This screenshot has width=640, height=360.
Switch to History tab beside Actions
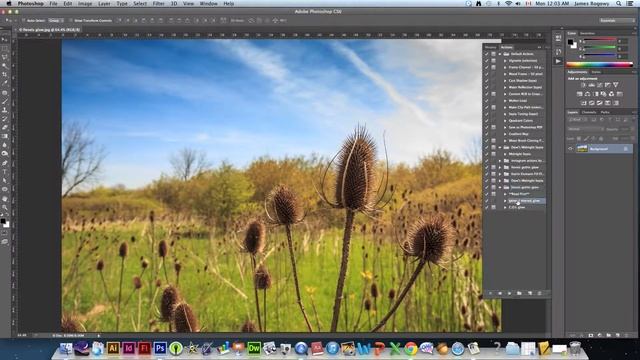pyautogui.click(x=490, y=47)
